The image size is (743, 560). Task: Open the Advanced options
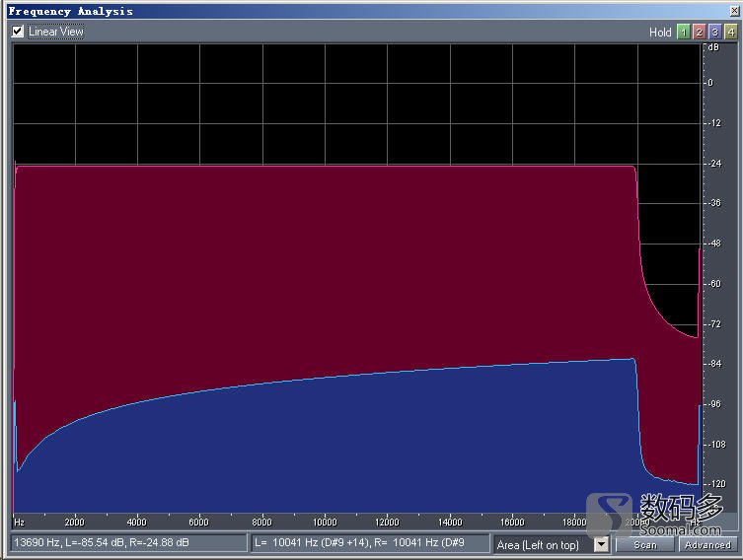click(x=707, y=544)
